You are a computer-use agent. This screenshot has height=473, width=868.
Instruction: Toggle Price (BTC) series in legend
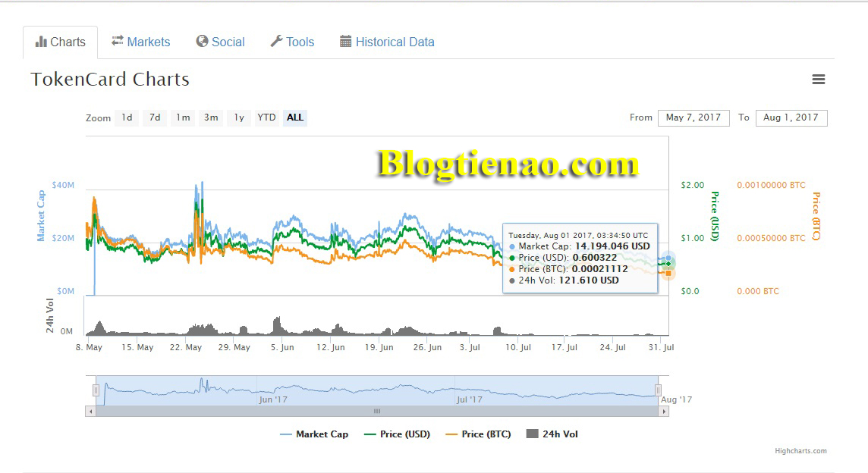coord(478,434)
